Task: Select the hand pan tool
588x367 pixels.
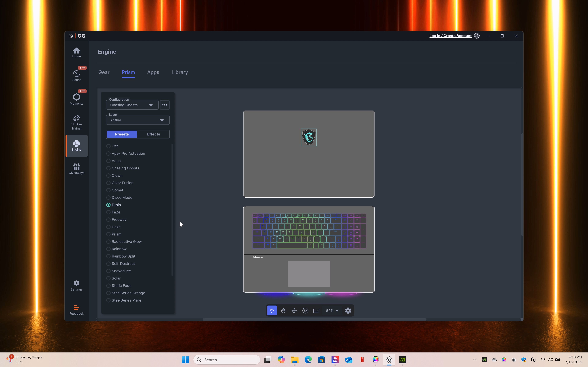Action: point(283,311)
